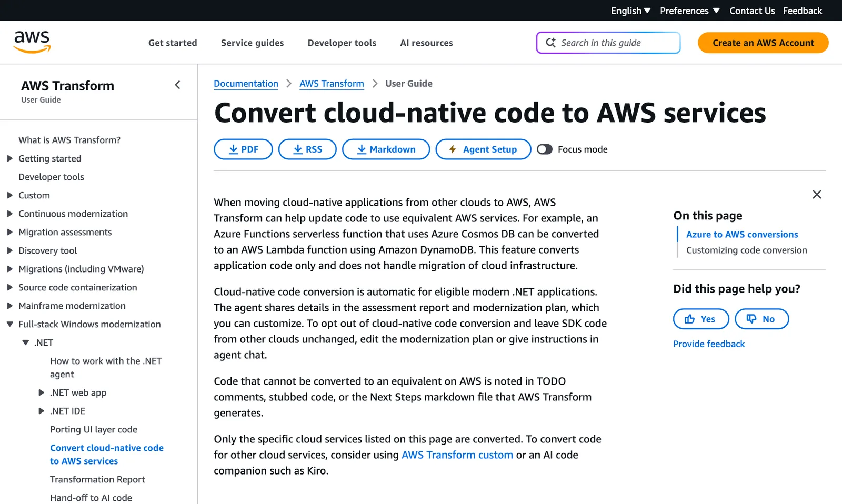
Task: Open the English language dropdown
Action: tap(630, 11)
